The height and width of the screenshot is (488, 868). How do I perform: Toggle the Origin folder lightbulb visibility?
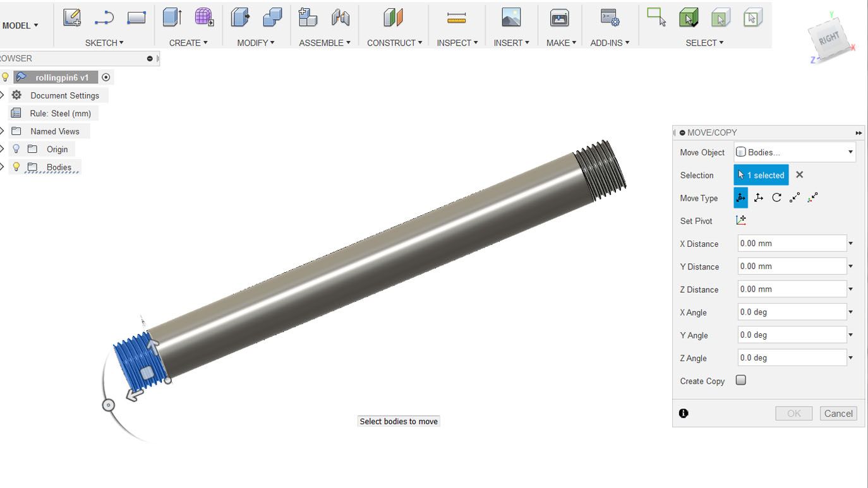pos(16,149)
